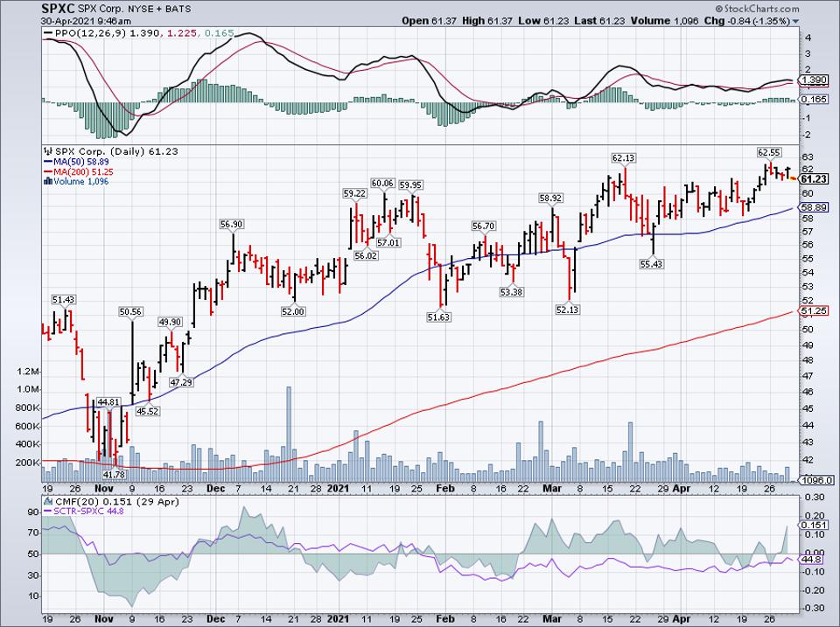Click the purple line marker beside SCTR-SPXC
The image size is (840, 627).
click(49, 511)
